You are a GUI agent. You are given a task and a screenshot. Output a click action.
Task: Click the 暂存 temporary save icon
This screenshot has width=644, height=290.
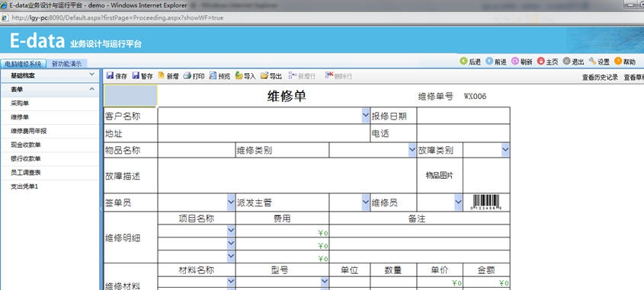[136, 75]
